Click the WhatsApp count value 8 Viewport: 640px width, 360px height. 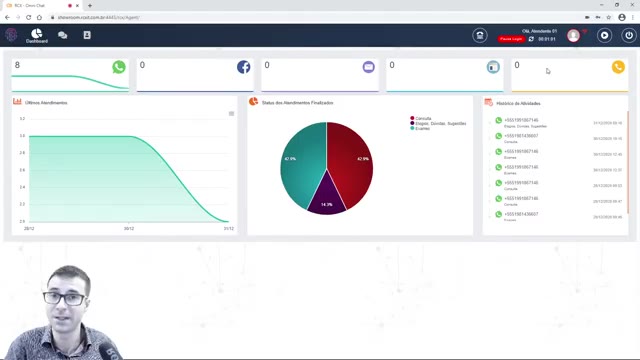17,65
